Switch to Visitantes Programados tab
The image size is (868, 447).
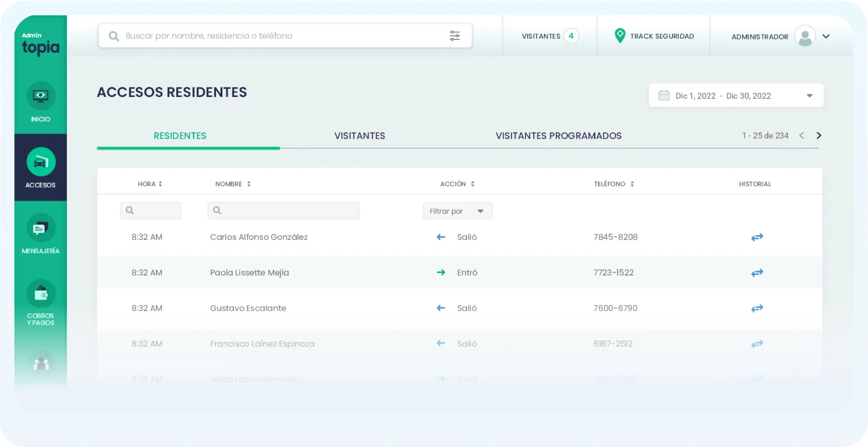click(x=558, y=136)
